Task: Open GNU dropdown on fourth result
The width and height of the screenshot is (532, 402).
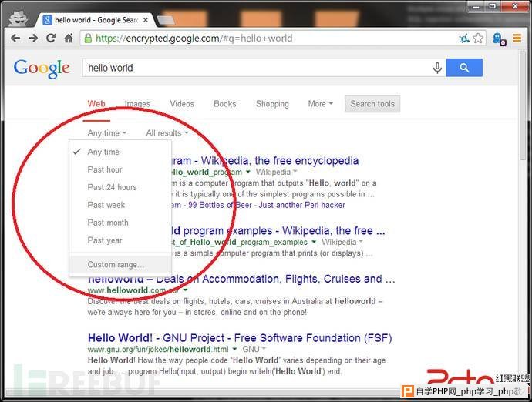Action: [x=254, y=349]
